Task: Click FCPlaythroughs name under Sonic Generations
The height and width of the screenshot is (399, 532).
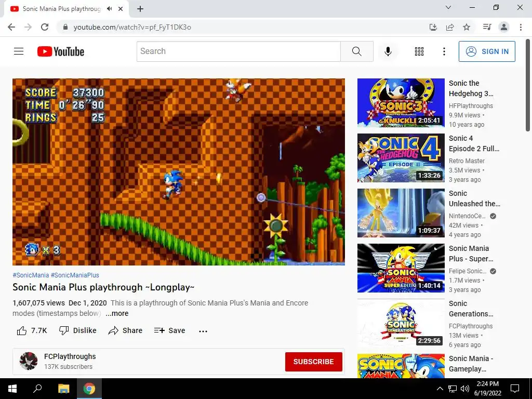Action: click(471, 326)
